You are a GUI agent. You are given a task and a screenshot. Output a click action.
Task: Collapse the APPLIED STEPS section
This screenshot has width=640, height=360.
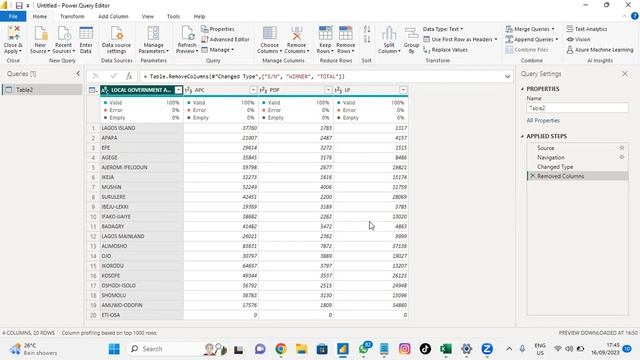coord(522,136)
